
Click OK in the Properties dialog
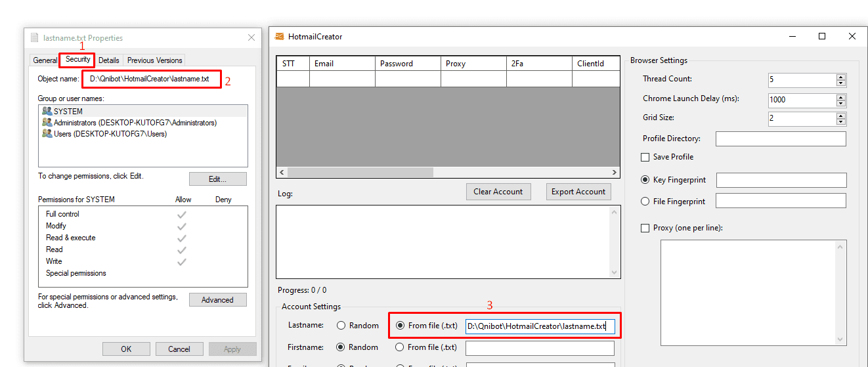[126, 349]
